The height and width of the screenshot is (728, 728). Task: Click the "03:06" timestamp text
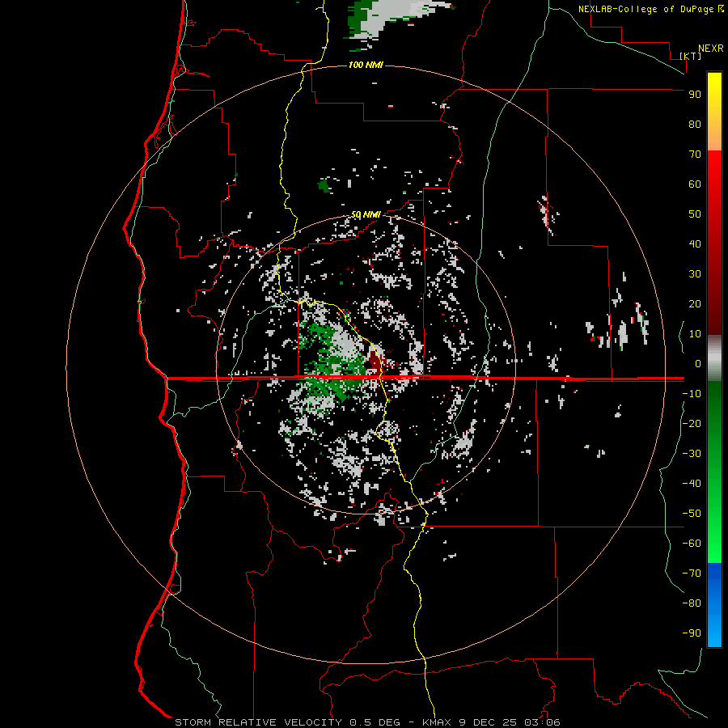(x=543, y=722)
